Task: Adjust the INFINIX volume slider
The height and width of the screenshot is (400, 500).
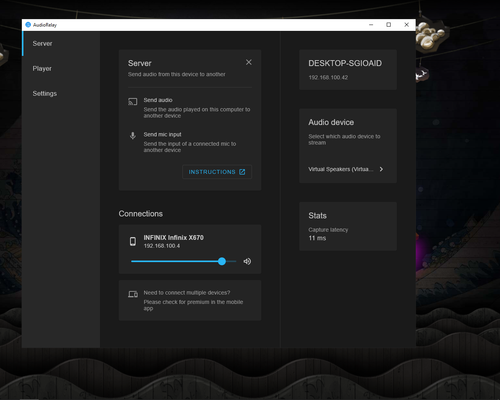Action: point(184,261)
